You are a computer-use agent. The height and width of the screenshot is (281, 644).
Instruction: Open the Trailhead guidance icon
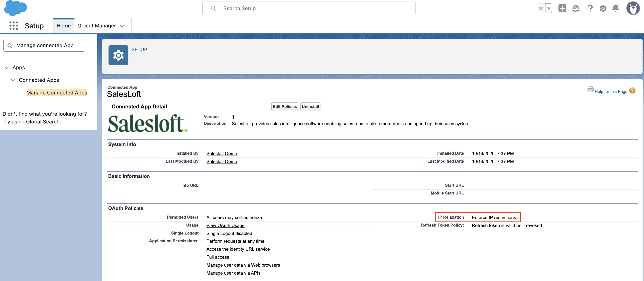point(576,8)
